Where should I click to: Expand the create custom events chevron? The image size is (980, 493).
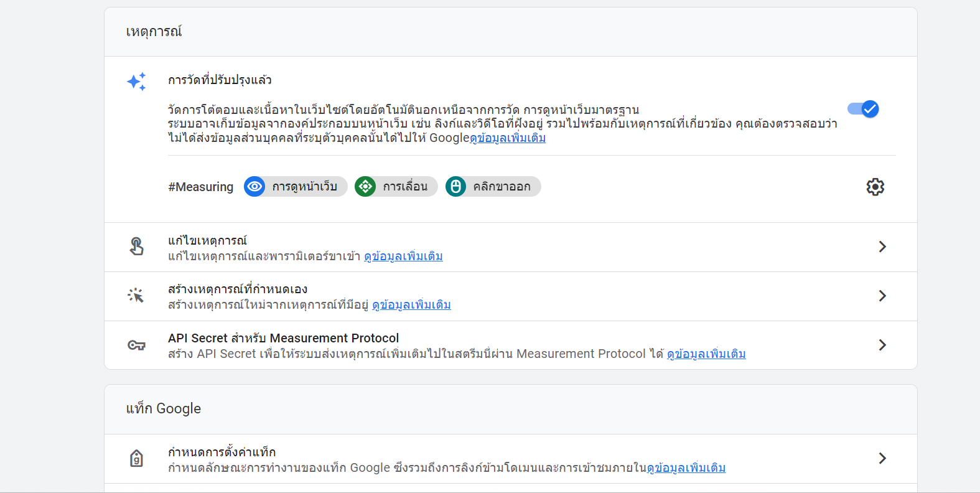coord(882,296)
